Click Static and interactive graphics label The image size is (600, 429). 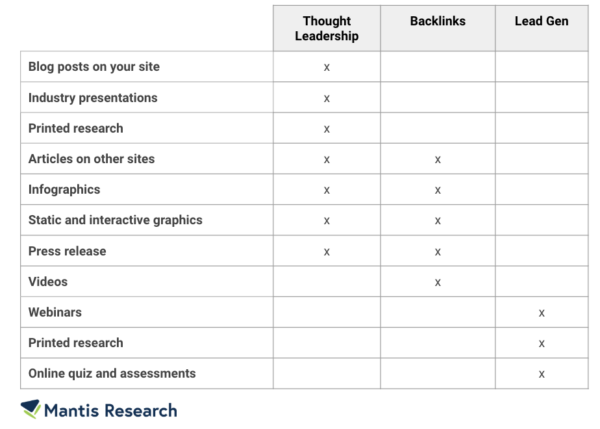tap(115, 220)
